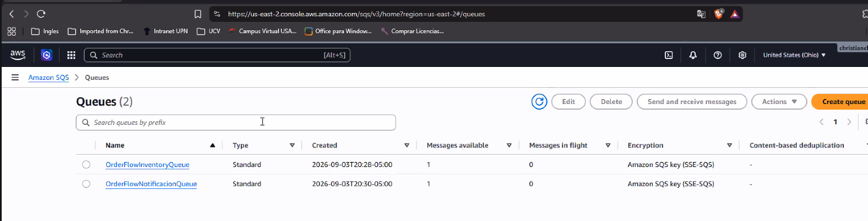Click the Brave Rewards triangle icon

(x=734, y=14)
